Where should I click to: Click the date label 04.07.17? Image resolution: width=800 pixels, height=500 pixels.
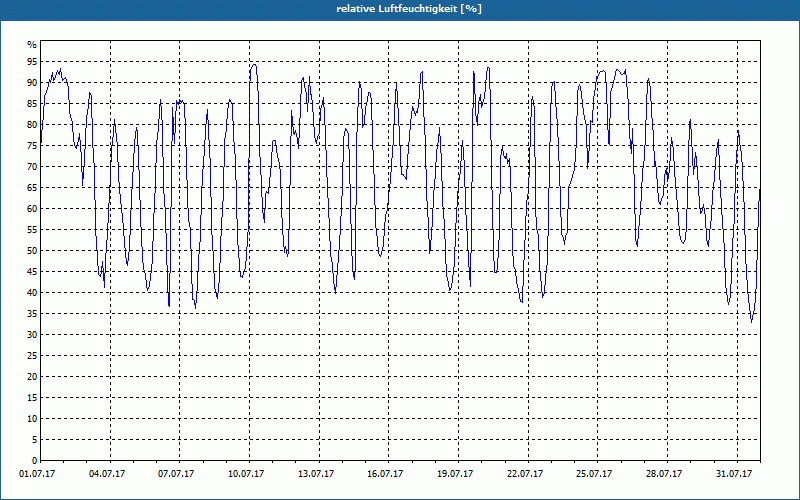pyautogui.click(x=107, y=474)
